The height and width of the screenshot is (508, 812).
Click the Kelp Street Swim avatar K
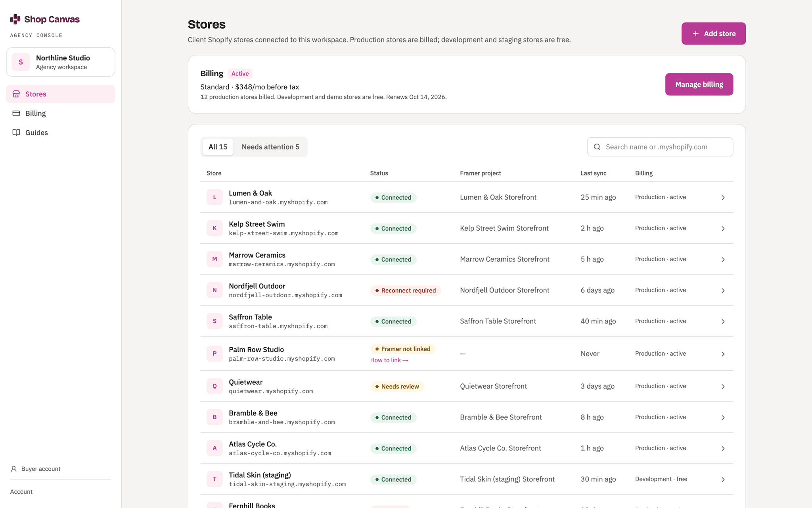pyautogui.click(x=214, y=228)
